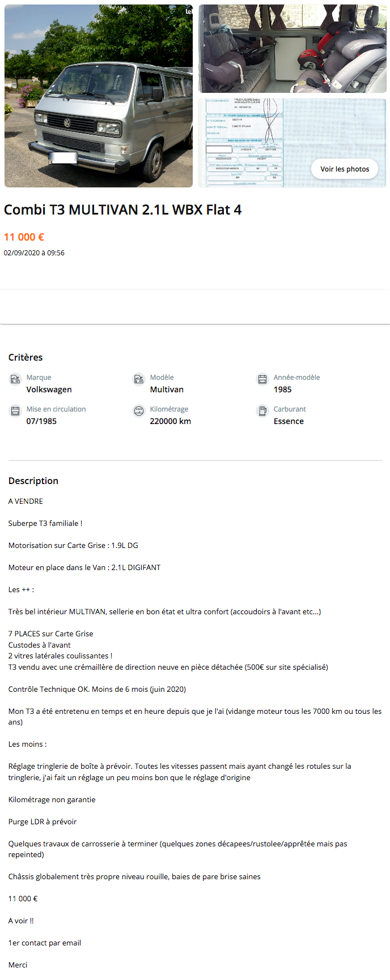
Task: Click the fuel value 'Essence'
Action: pyautogui.click(x=289, y=421)
